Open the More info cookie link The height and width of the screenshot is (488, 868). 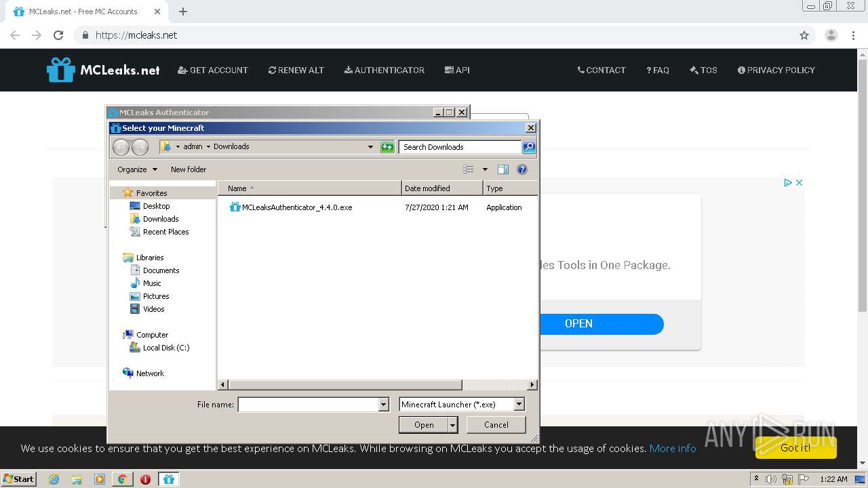pyautogui.click(x=673, y=448)
